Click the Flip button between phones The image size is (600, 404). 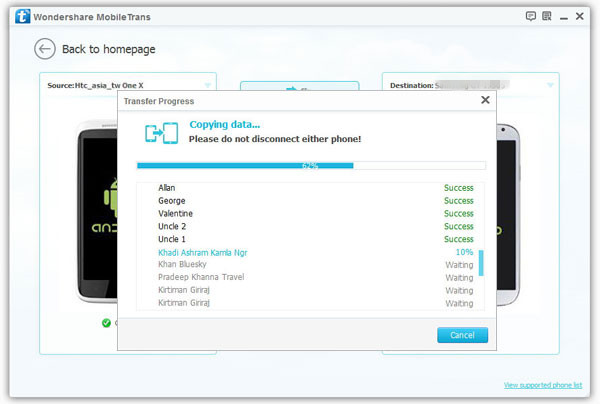click(x=299, y=86)
